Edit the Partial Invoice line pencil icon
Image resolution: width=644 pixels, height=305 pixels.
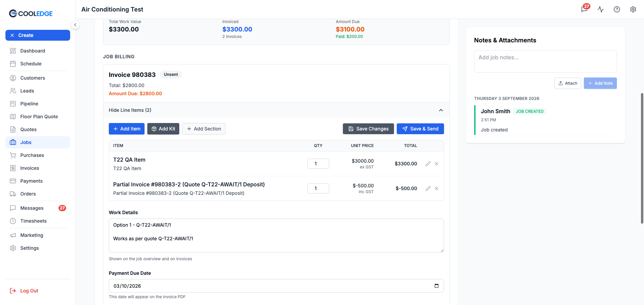click(x=428, y=188)
